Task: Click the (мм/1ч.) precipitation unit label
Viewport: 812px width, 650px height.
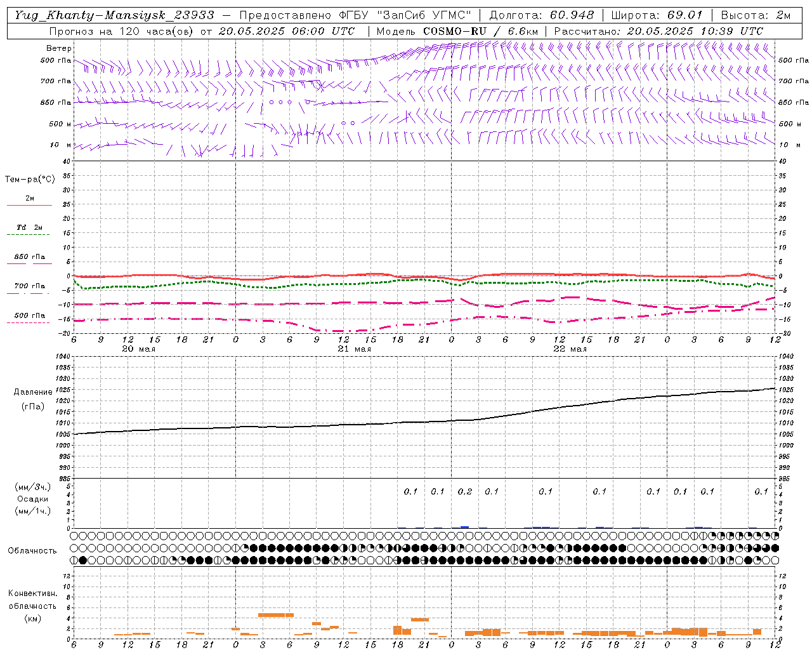Action: pos(33,511)
